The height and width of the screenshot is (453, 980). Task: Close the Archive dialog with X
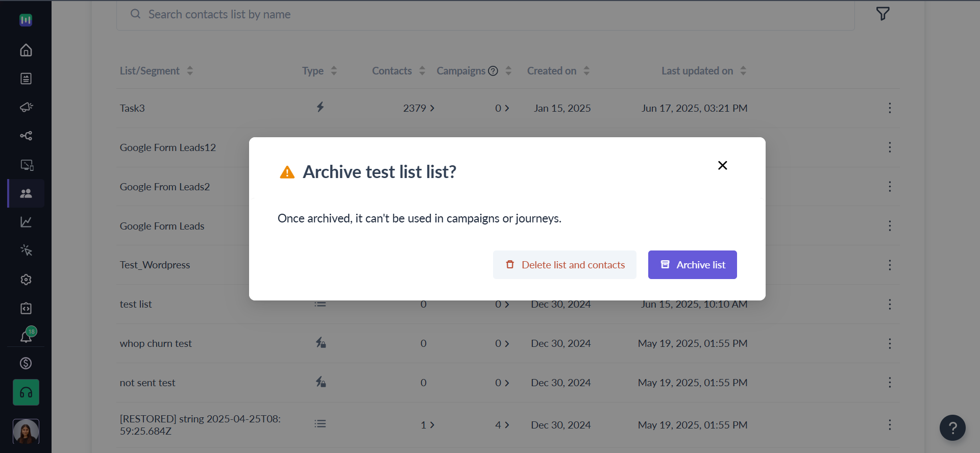coord(722,165)
